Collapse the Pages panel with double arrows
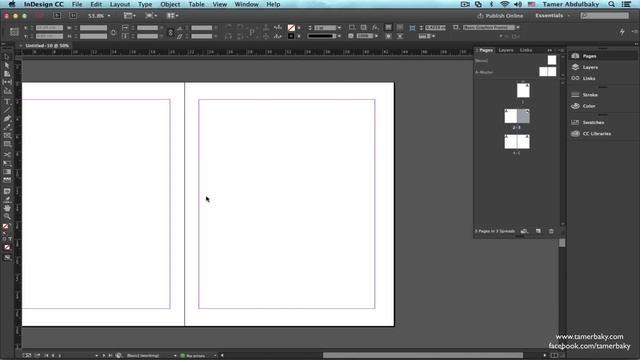640x360 pixels. (549, 50)
